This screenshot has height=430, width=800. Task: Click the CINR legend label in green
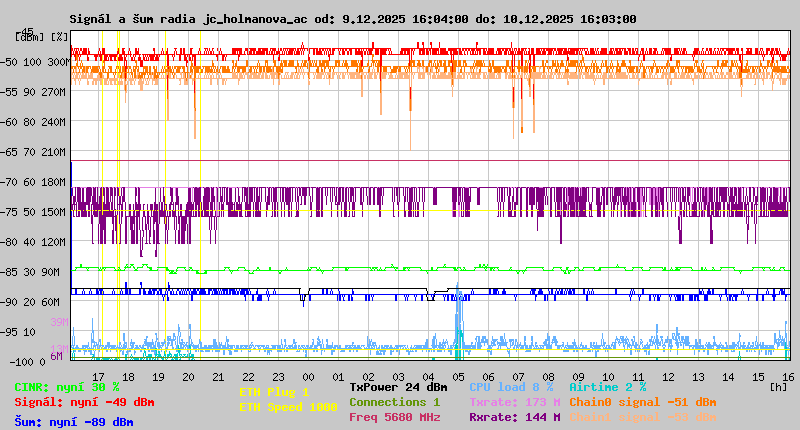(66, 387)
